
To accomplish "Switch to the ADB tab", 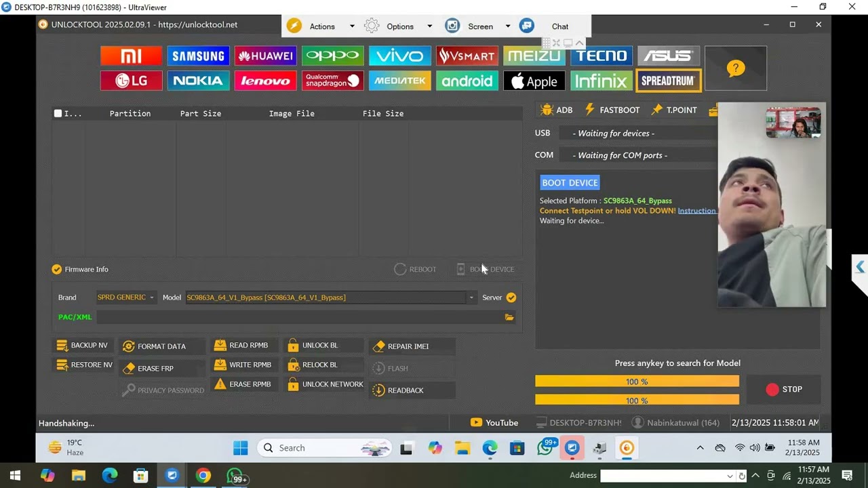I will [x=557, y=110].
